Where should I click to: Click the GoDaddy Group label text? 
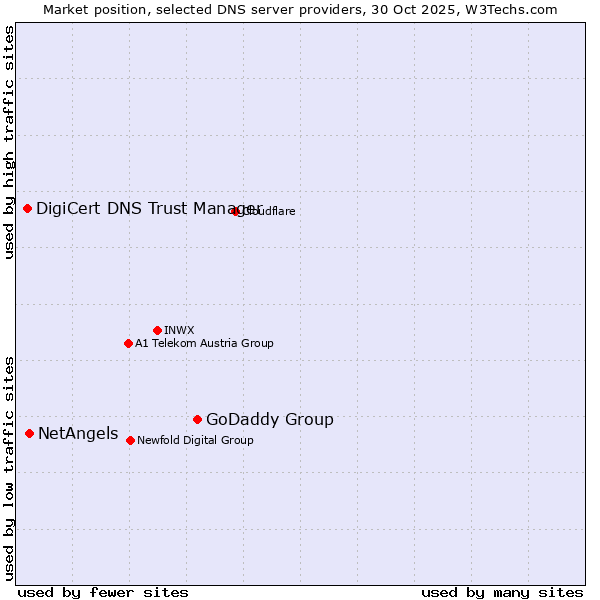pyautogui.click(x=269, y=420)
